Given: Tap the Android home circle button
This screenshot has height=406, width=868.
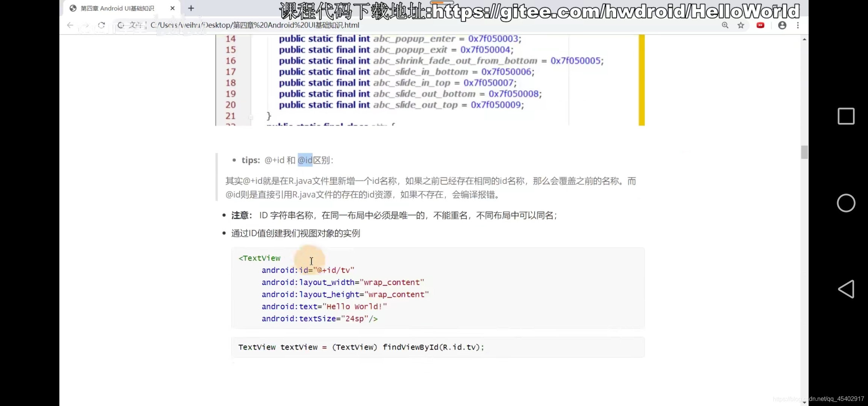Looking at the screenshot, I should coord(846,203).
